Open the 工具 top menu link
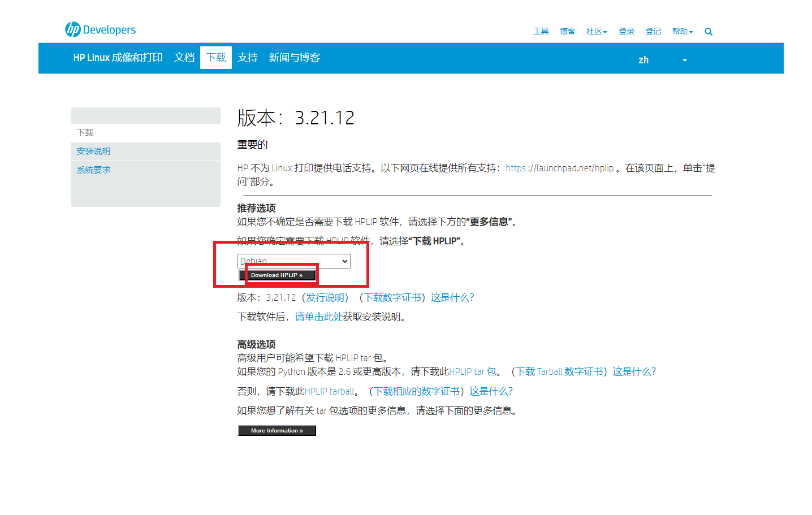This screenshot has height=515, width=812. point(541,31)
